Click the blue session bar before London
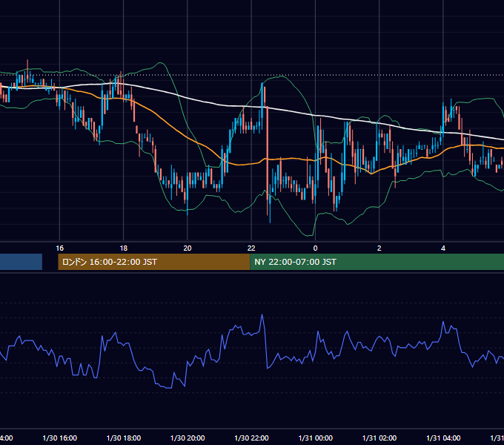 21,262
